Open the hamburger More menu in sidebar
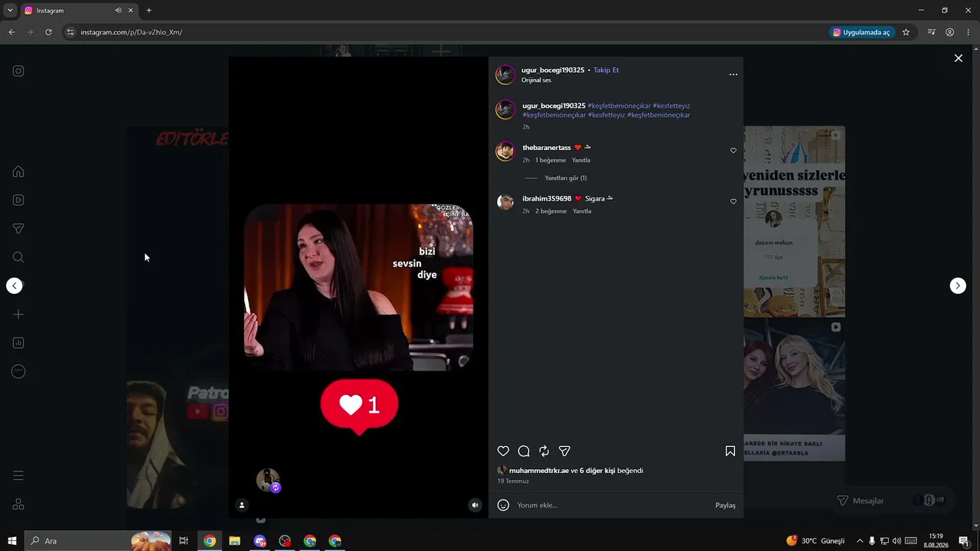980x551 pixels. [x=18, y=476]
